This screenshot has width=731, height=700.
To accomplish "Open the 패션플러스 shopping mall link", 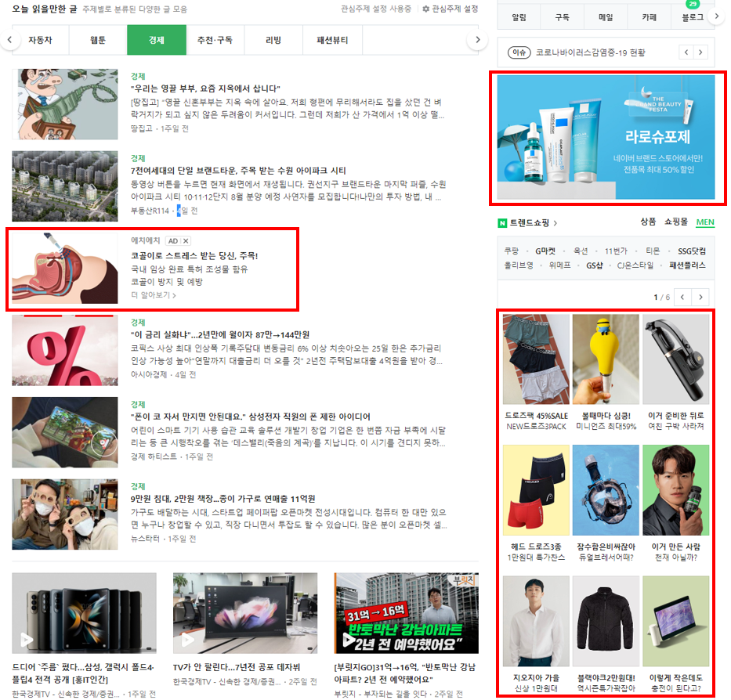I will [x=687, y=265].
